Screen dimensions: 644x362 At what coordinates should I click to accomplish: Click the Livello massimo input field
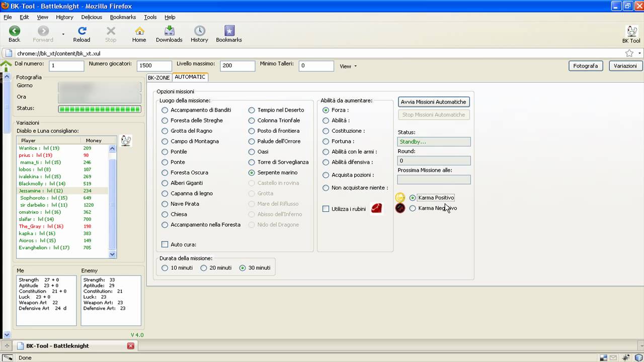[x=237, y=66]
